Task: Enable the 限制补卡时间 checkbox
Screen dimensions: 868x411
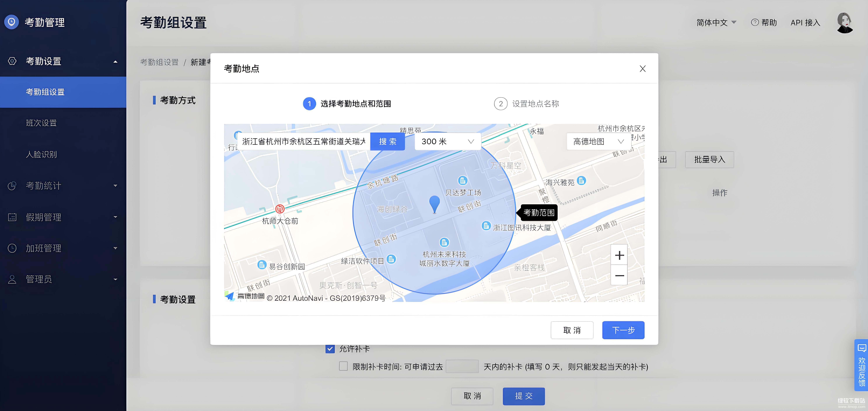Action: coord(343,366)
